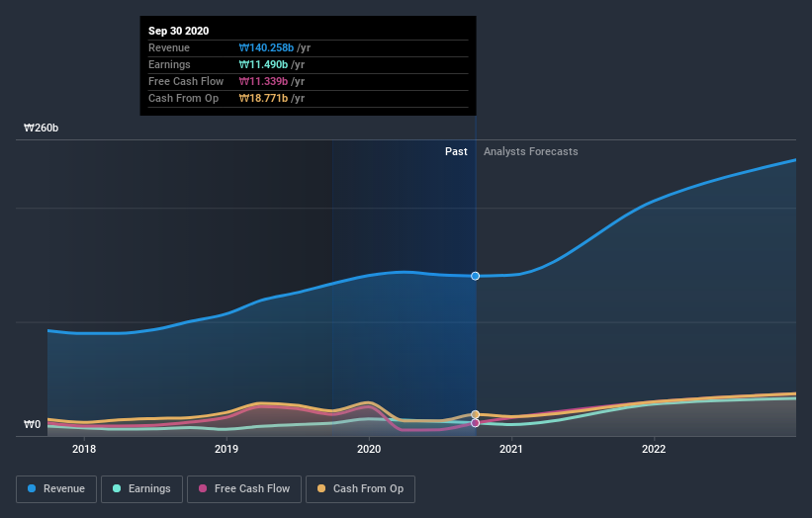The width and height of the screenshot is (812, 518).
Task: Toggle the Revenue legend series
Action: click(x=56, y=489)
